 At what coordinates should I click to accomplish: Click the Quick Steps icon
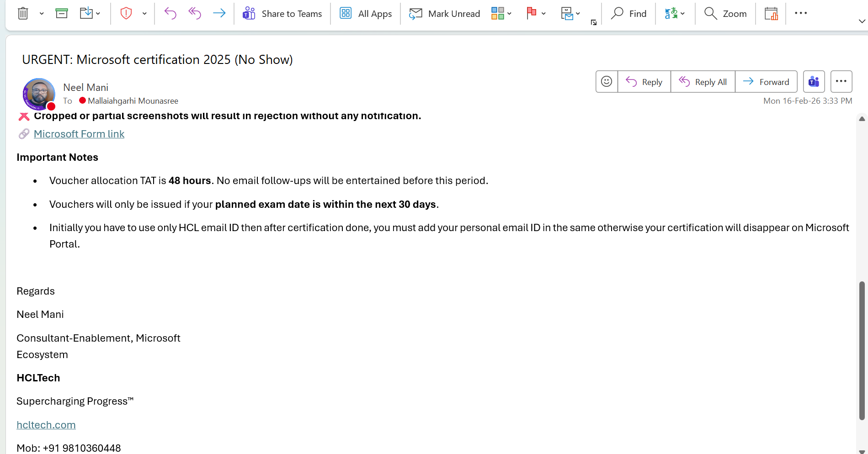pos(567,14)
